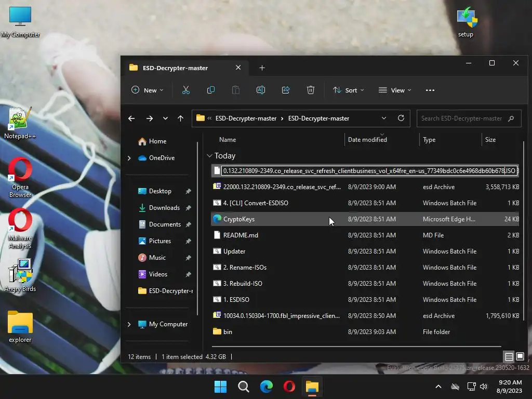This screenshot has width=532, height=399.
Task: Select Downloads in navigation pane
Action: [164, 208]
